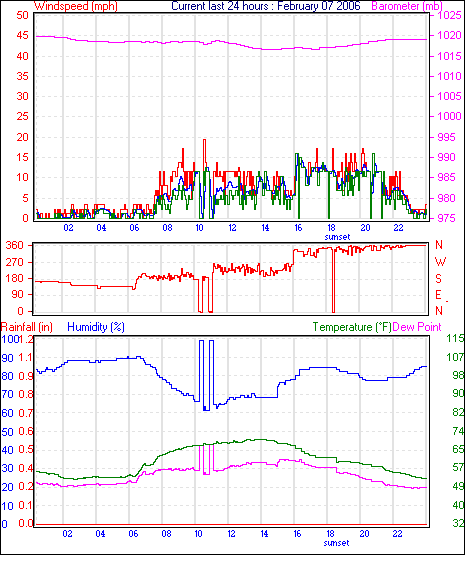The width and height of the screenshot is (465, 563).
Task: Click the red Rainfall (in) label
Action: click(27, 327)
